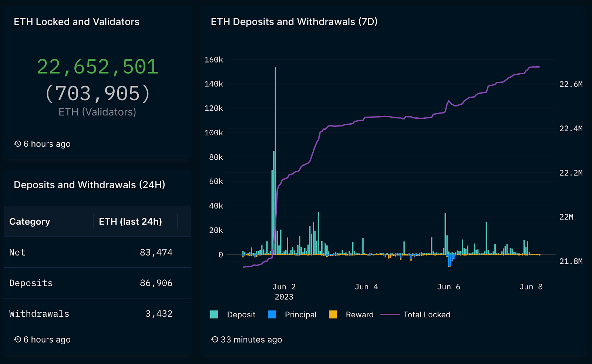
Task: Click the clock icon beside 33 minutes ago
Action: click(x=215, y=339)
